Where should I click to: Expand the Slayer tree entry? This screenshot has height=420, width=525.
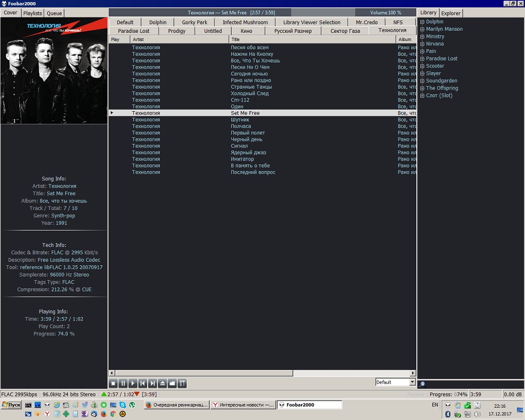tap(422, 73)
